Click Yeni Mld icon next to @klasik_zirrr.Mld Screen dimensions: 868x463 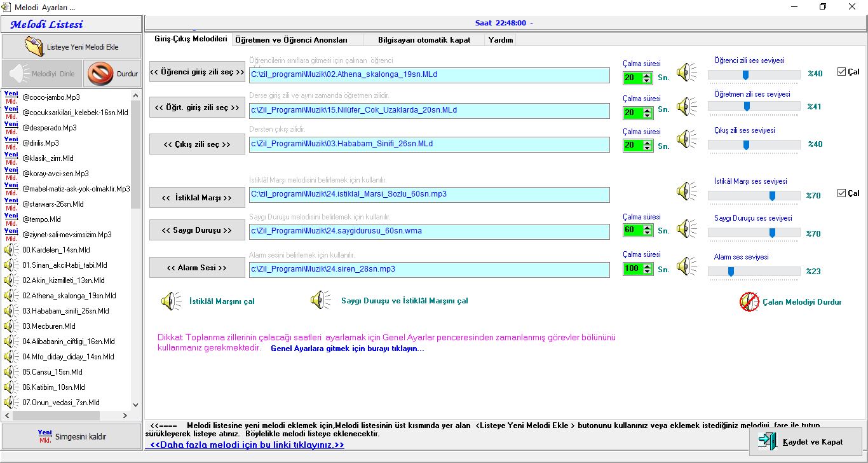point(11,158)
